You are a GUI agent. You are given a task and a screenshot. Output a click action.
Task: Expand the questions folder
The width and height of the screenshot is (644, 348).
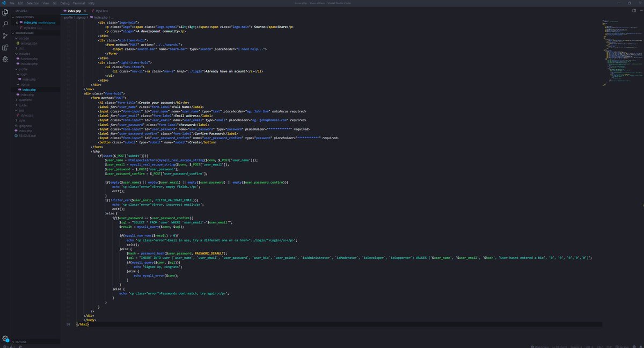click(35, 100)
